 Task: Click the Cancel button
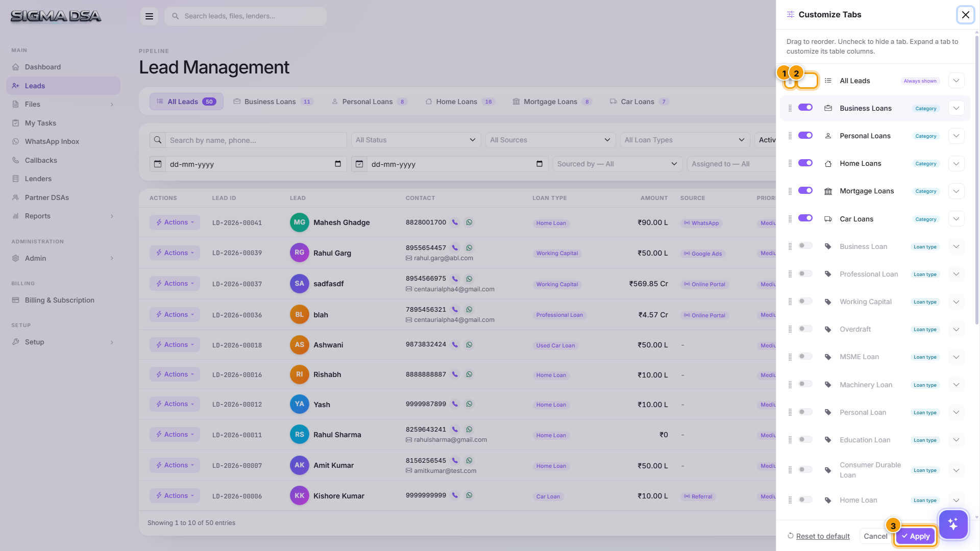875,536
